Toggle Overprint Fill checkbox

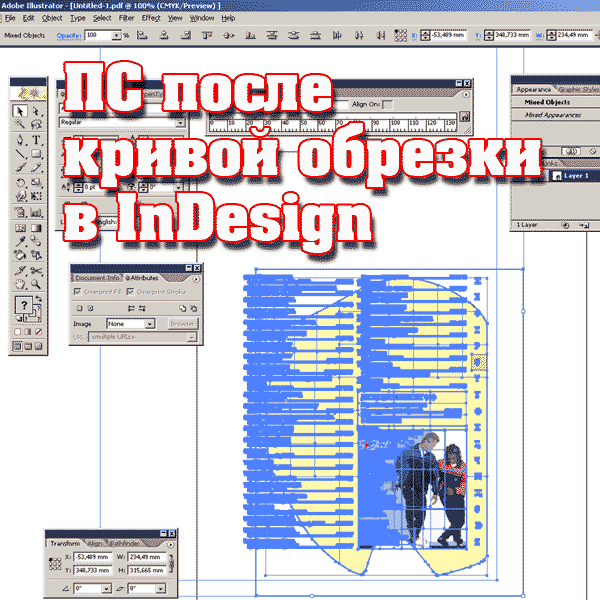[x=77, y=292]
